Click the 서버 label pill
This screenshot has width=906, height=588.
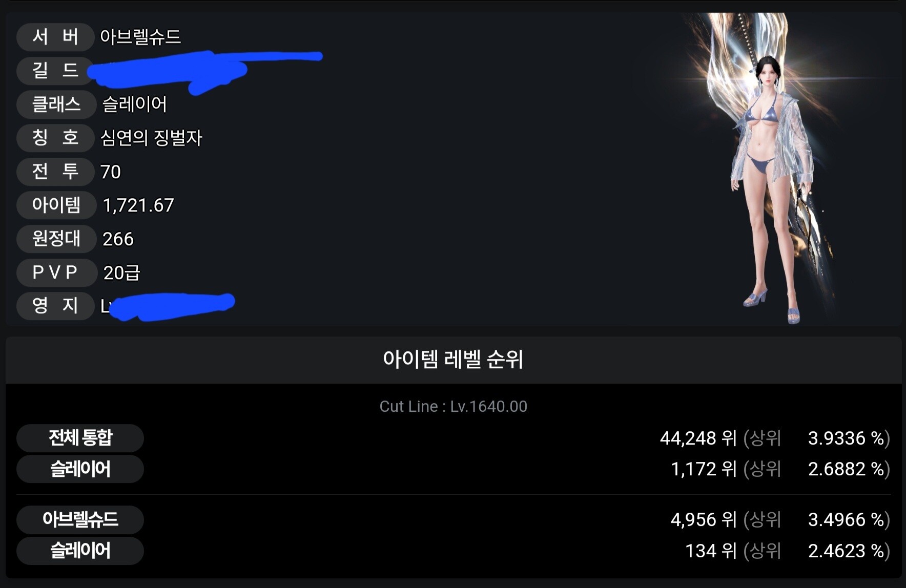tap(55, 37)
